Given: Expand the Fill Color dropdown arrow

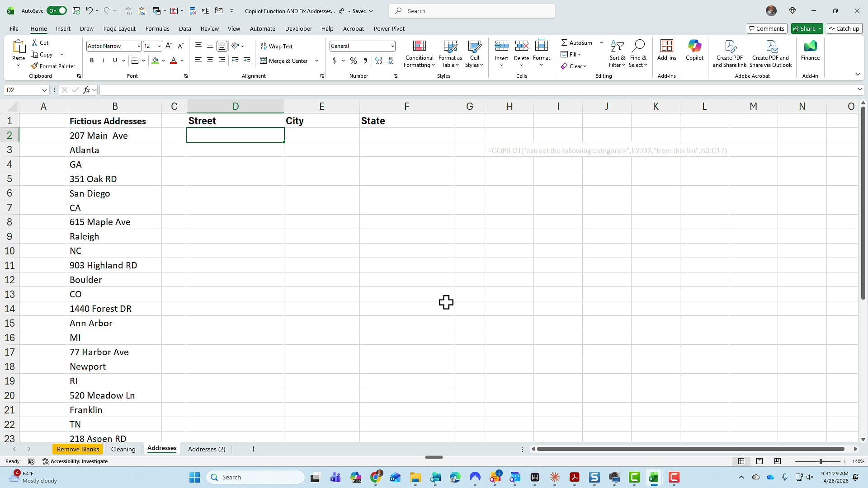Looking at the screenshot, I should pyautogui.click(x=164, y=60).
